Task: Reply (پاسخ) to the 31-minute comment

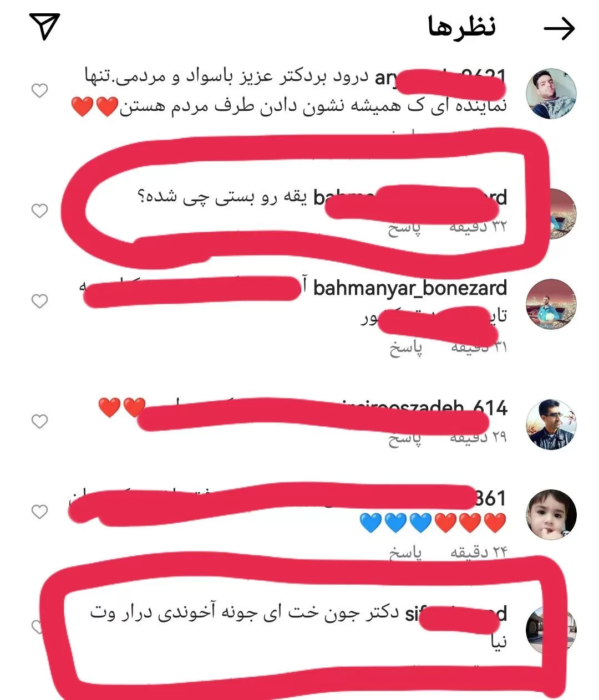Action: (405, 348)
